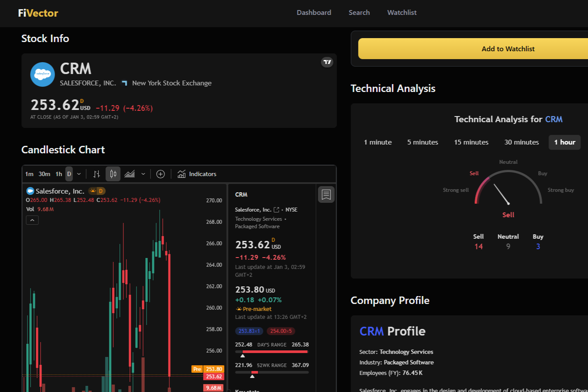The height and width of the screenshot is (392, 588).
Task: Select the Area chart style icon
Action: 130,174
